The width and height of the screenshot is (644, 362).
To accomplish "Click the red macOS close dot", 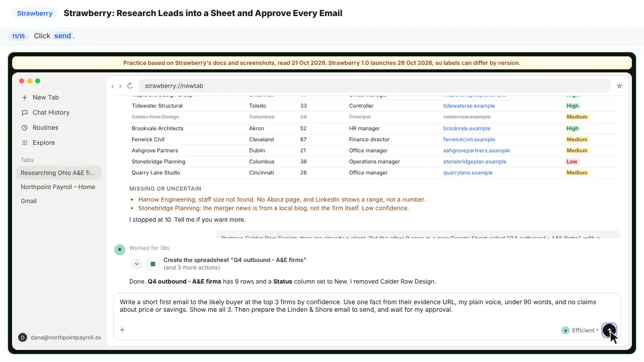I will (x=22, y=81).
